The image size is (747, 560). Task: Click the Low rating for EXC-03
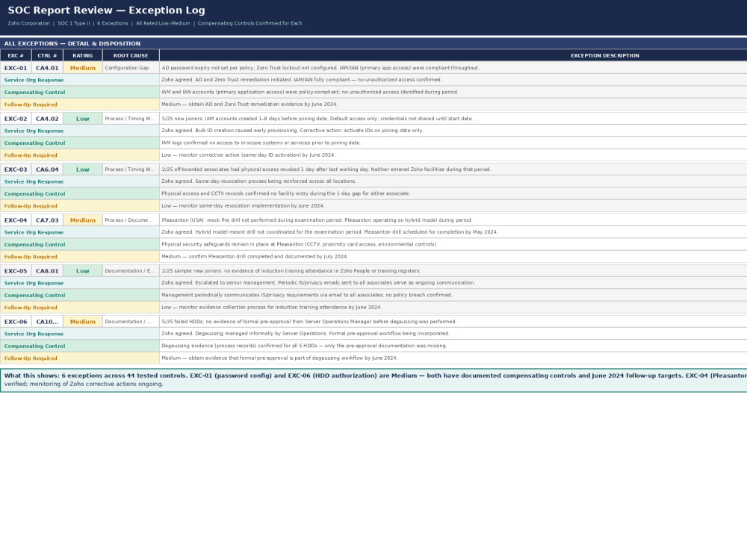click(x=83, y=169)
